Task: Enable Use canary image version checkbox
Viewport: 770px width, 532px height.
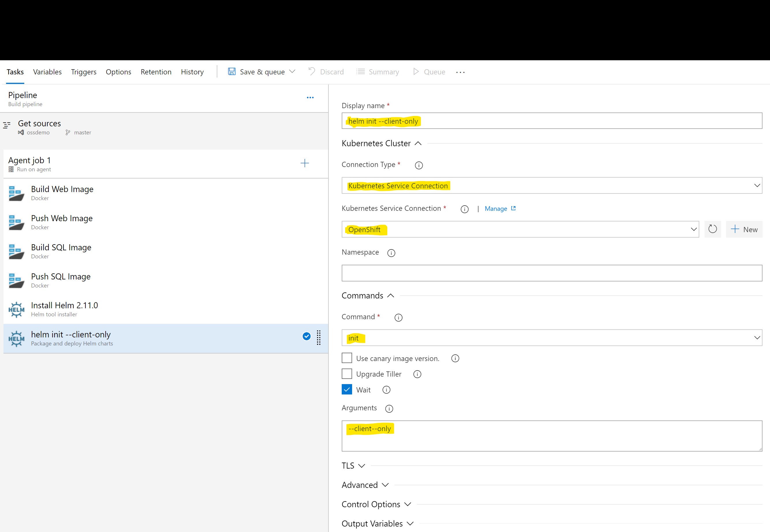Action: coord(347,358)
